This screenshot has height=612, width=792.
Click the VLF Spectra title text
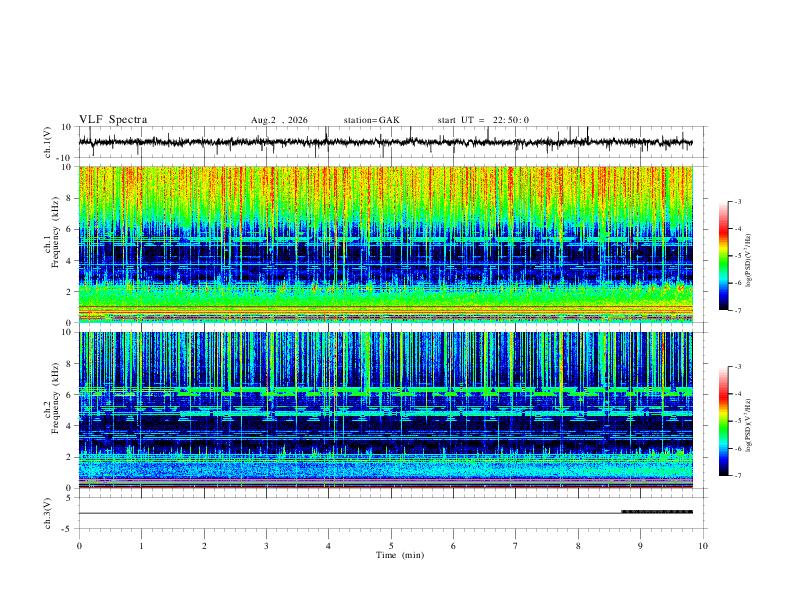click(x=113, y=120)
